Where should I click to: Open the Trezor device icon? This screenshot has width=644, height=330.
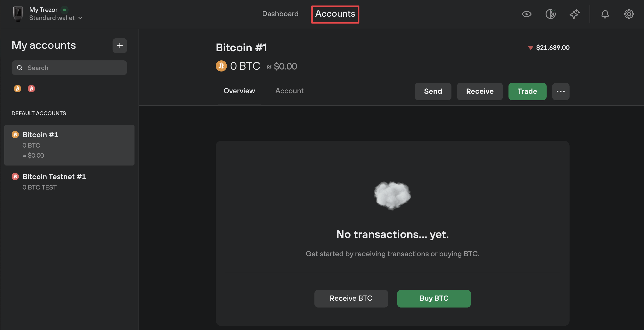(18, 14)
